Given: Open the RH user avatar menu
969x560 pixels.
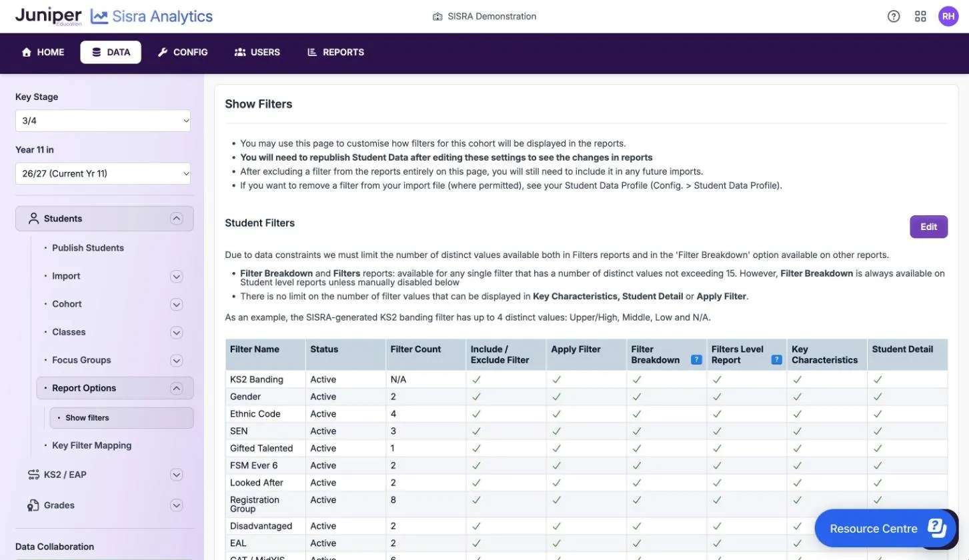Looking at the screenshot, I should (x=948, y=17).
